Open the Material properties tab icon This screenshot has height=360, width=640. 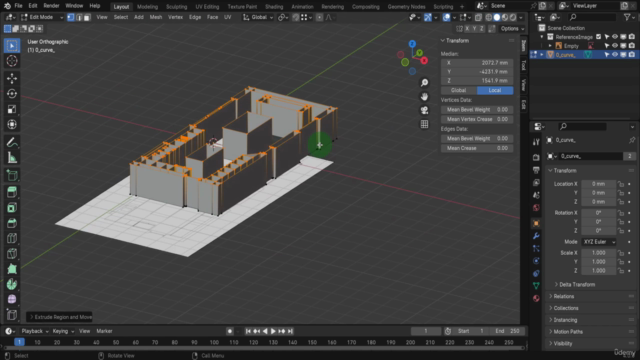click(x=536, y=298)
